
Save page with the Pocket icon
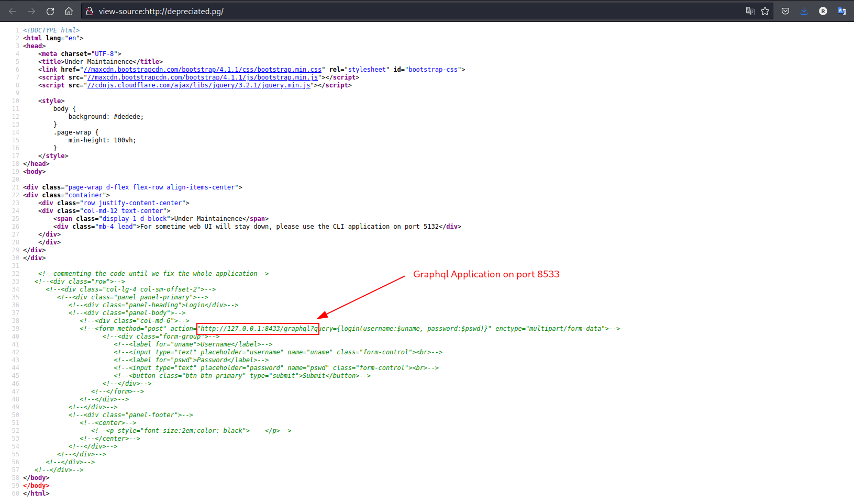click(785, 11)
